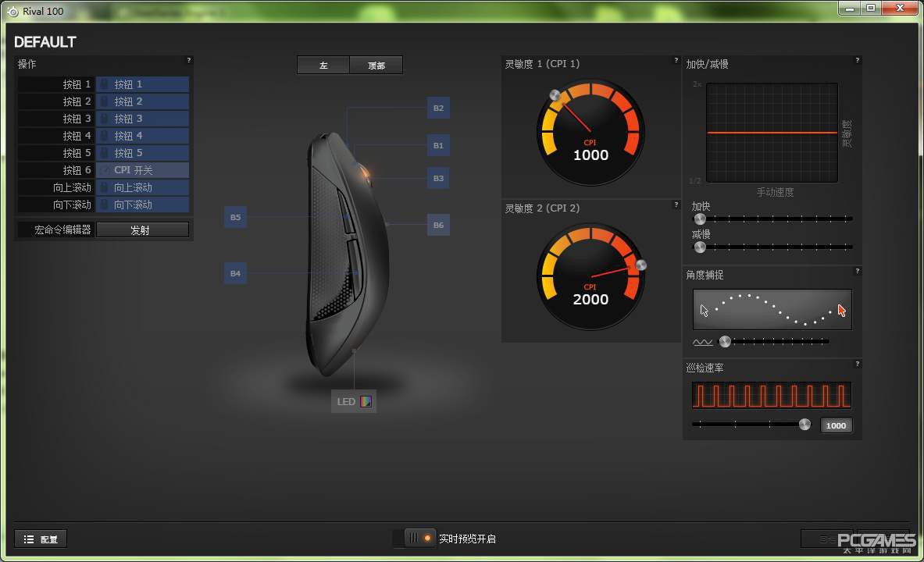924x562 pixels.
Task: Expand the assignment field for 按钮 4
Action: click(x=143, y=136)
